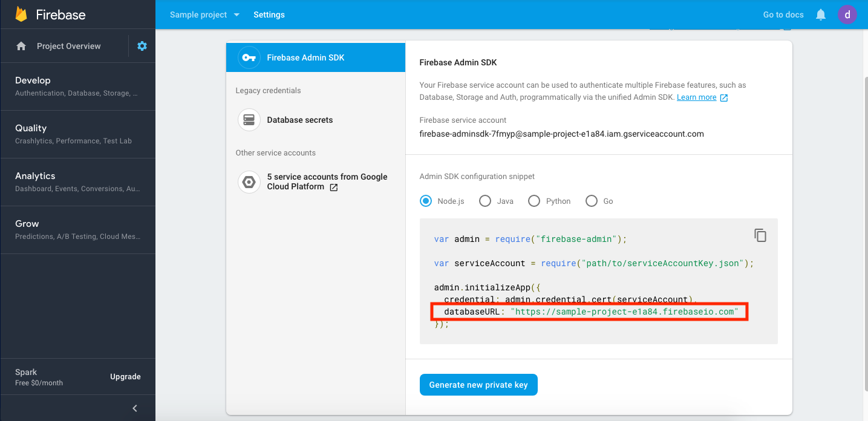868x421 pixels.
Task: Open notifications via the bell icon
Action: tap(820, 14)
